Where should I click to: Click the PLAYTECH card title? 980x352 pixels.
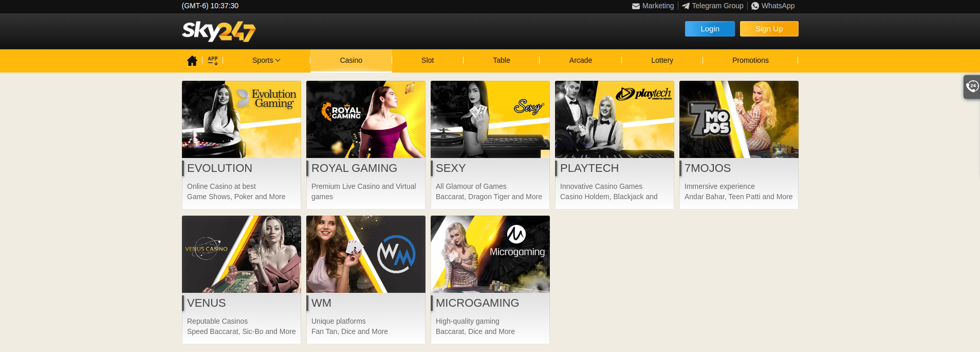click(589, 168)
